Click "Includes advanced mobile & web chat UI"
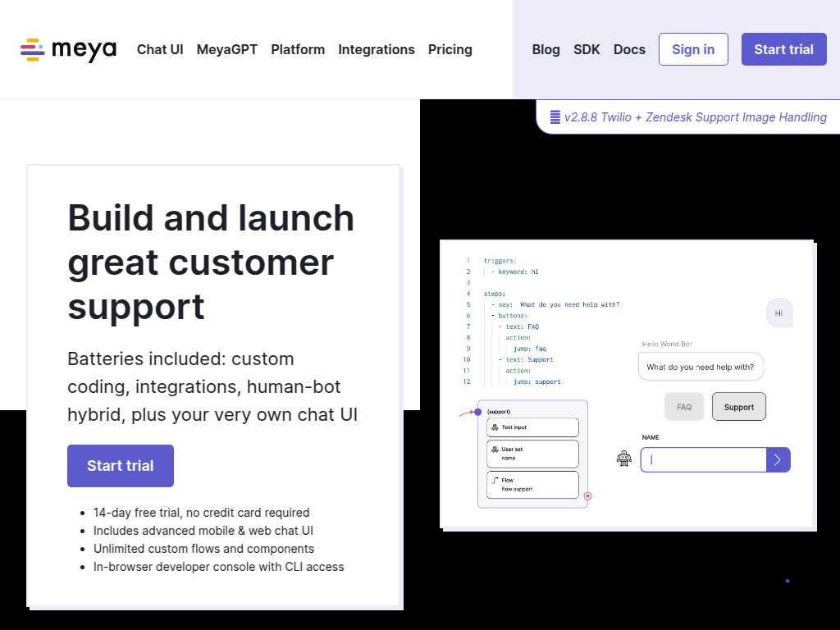Image resolution: width=840 pixels, height=630 pixels. (x=203, y=531)
